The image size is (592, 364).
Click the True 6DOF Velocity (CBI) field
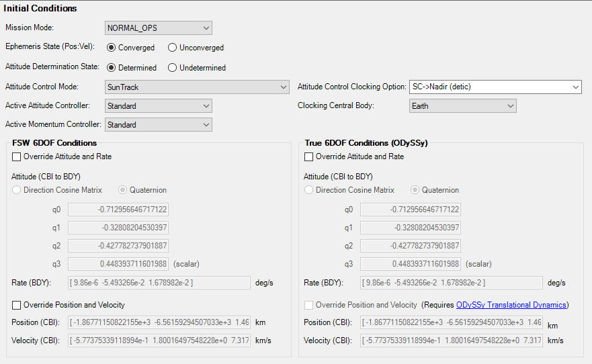[x=452, y=340]
